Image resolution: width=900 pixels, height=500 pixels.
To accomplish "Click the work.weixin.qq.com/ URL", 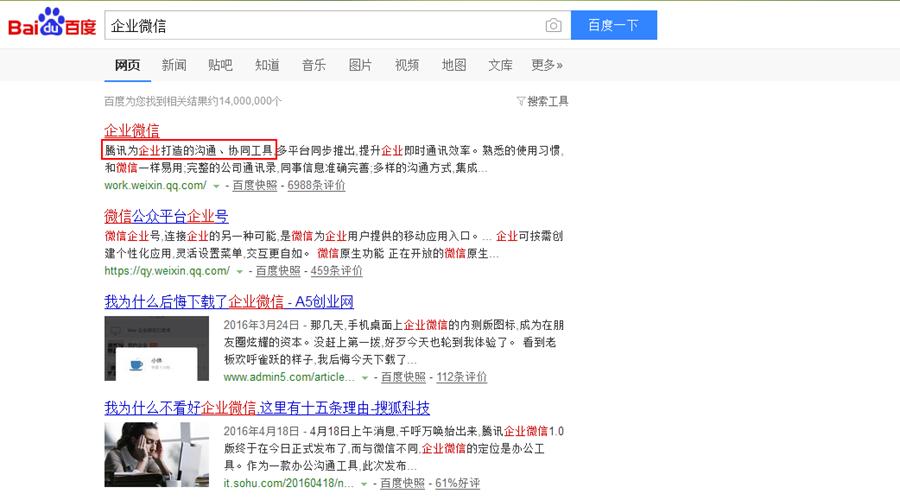I will 155,185.
